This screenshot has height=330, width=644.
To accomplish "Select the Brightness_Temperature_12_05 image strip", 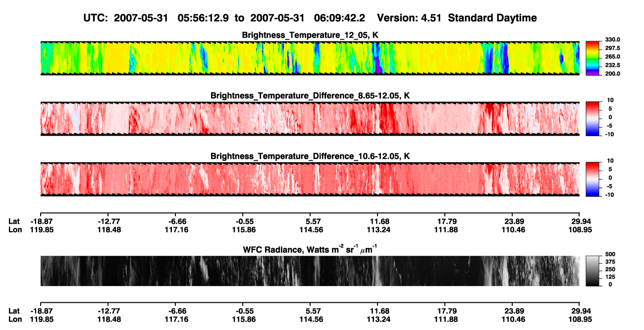I will (x=310, y=58).
